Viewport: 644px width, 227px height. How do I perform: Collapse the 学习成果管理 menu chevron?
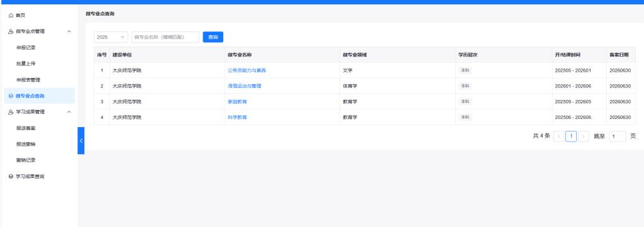coord(69,112)
